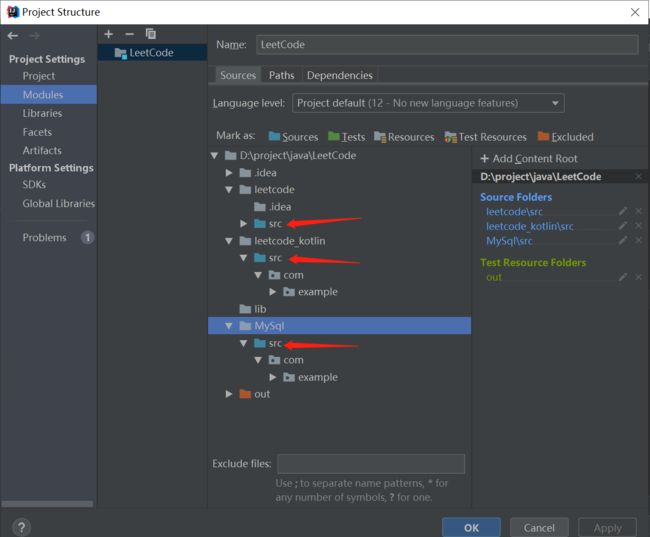The width and height of the screenshot is (650, 537).
Task: Switch to the Sources tab
Action: 238,75
